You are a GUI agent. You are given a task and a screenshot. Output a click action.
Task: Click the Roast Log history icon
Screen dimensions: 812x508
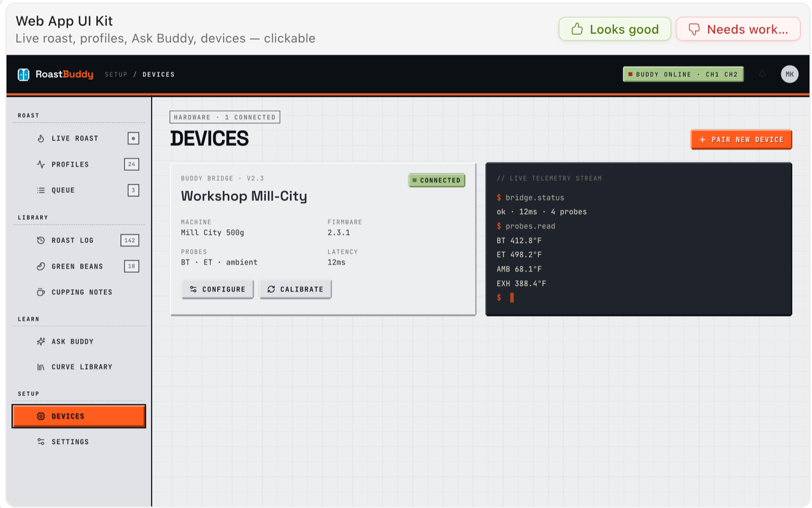pos(41,240)
